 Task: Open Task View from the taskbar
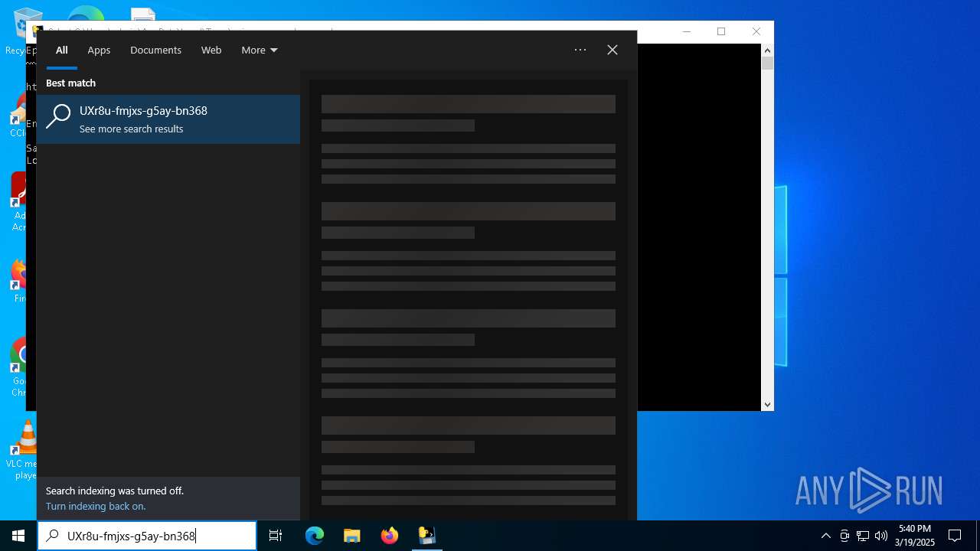[276, 536]
